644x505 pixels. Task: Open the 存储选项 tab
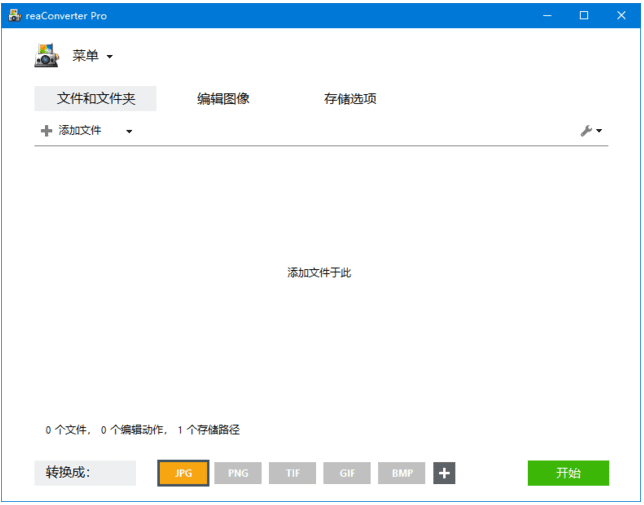pyautogui.click(x=350, y=99)
